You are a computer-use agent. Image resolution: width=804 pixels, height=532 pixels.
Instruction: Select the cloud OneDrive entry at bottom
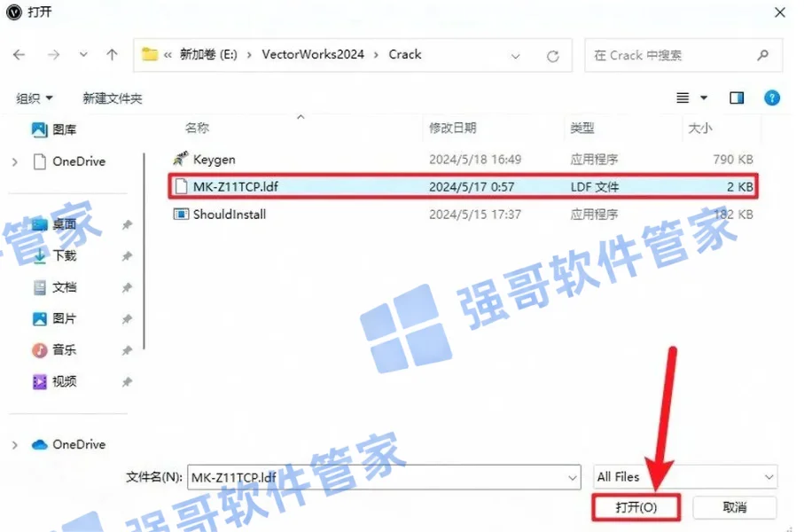pyautogui.click(x=68, y=444)
